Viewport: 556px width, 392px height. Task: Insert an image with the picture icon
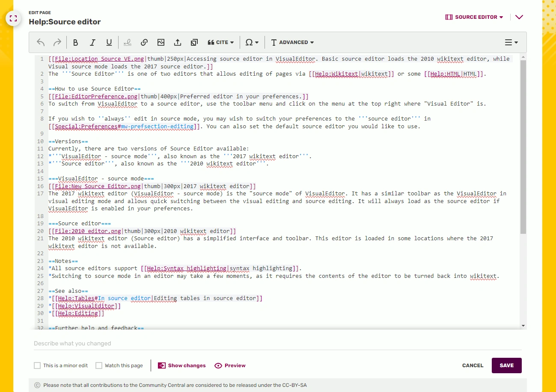[161, 42]
